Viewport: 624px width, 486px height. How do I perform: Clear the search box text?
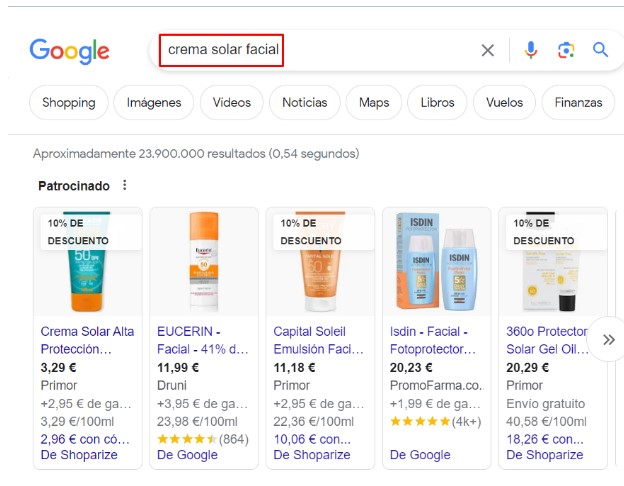coord(487,50)
